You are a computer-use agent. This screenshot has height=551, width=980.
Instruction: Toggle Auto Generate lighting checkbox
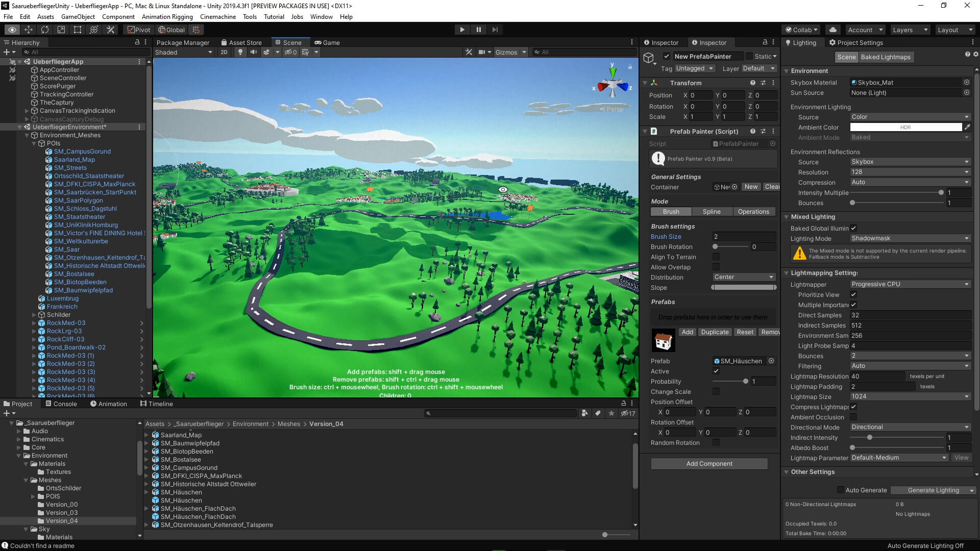[x=840, y=490]
